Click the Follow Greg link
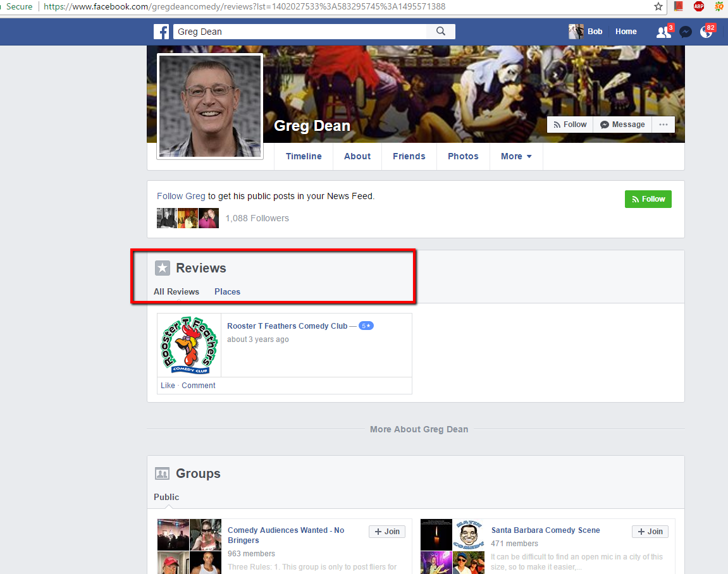The height and width of the screenshot is (574, 728). click(x=181, y=196)
